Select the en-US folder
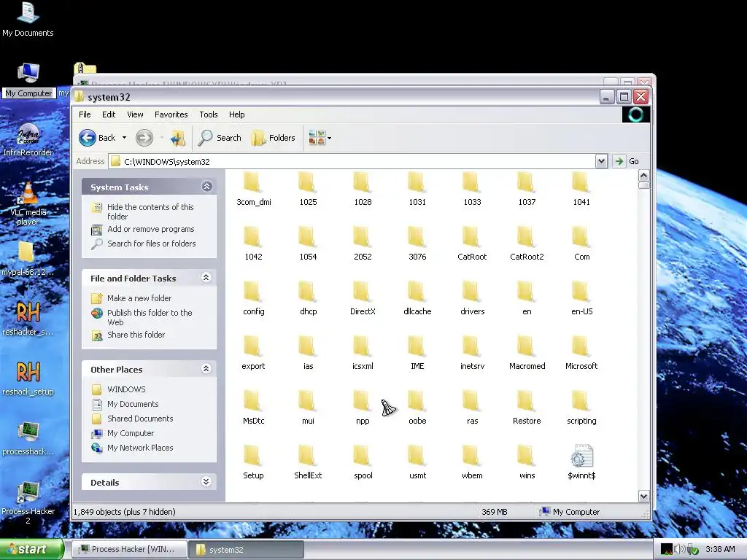The image size is (747, 560). [x=581, y=298]
